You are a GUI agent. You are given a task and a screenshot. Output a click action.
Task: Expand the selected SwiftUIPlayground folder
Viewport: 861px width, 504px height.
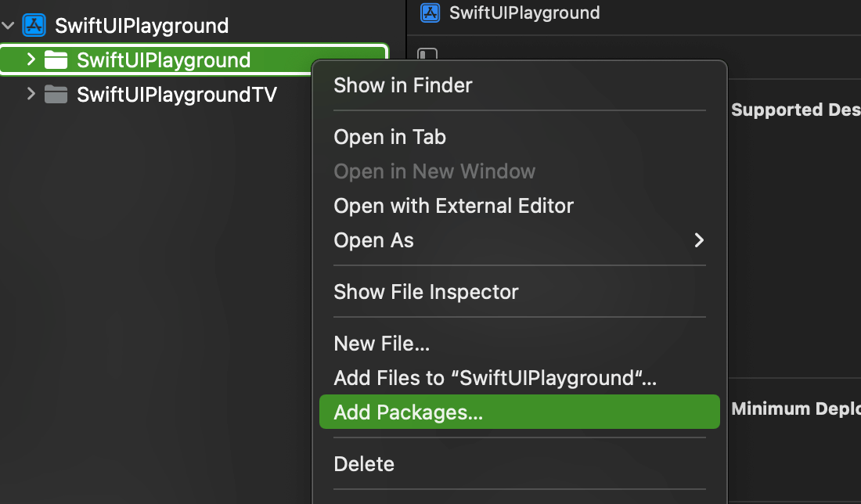click(31, 59)
